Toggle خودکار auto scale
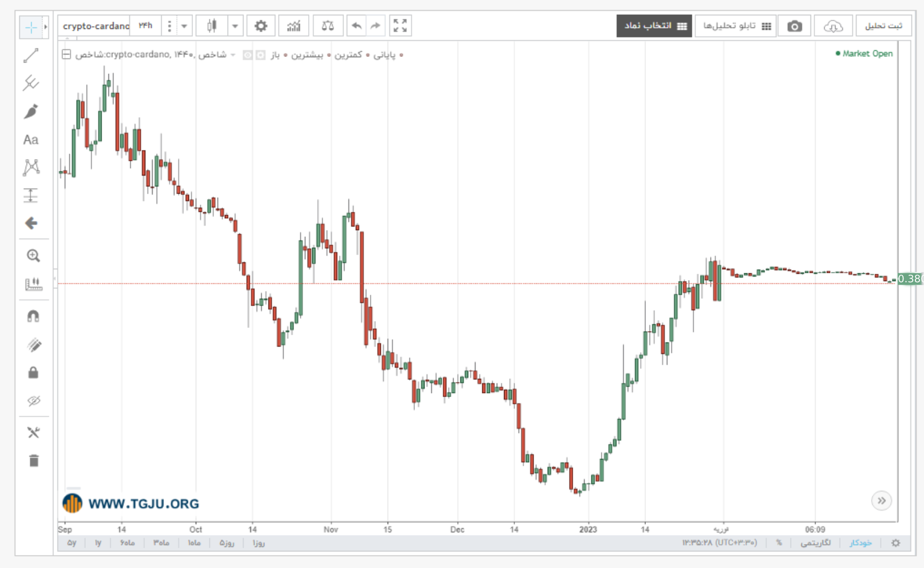This screenshot has width=924, height=568. (860, 543)
